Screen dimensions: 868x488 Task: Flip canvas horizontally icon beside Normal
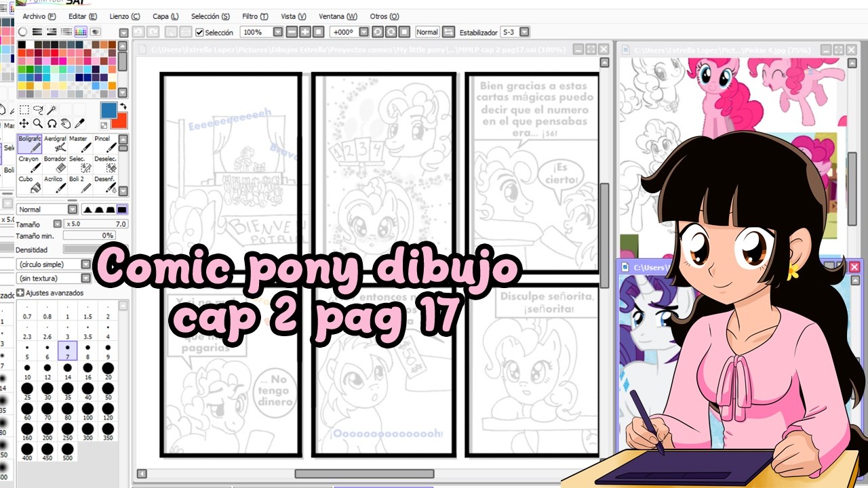click(448, 32)
